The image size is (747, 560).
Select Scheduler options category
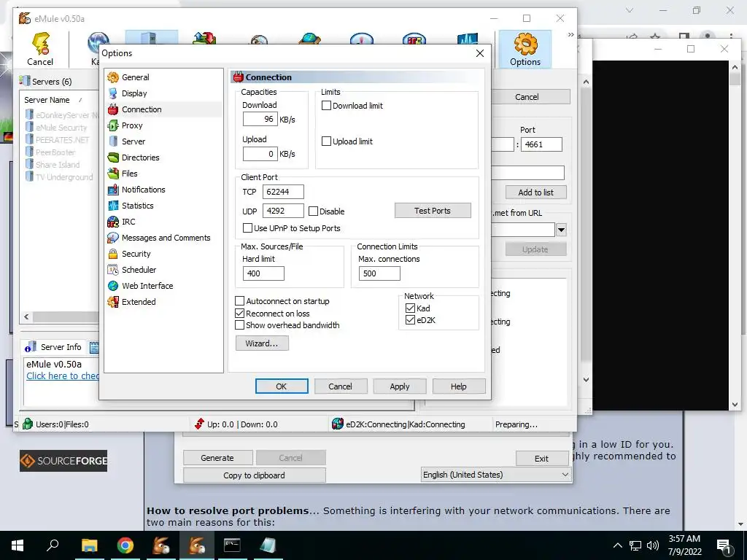pos(139,270)
